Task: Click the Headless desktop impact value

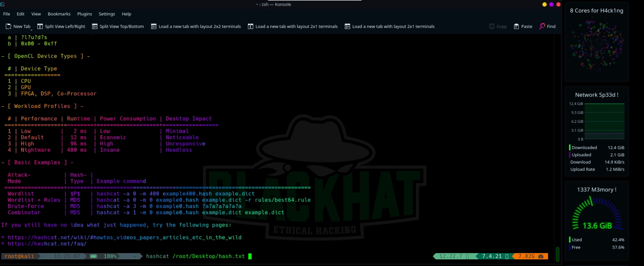Action: (179, 150)
